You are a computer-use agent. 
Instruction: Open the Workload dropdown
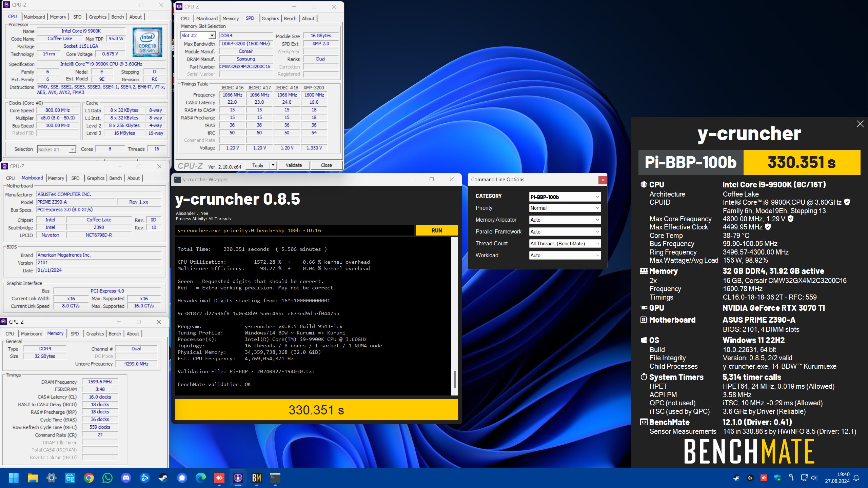(x=565, y=256)
